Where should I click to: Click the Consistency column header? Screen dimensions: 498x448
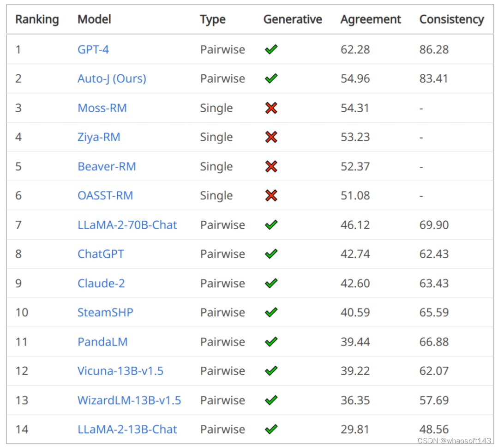452,20
